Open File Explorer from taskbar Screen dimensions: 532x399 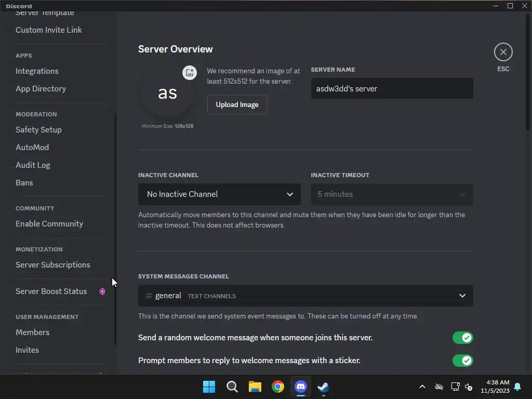coord(255,387)
